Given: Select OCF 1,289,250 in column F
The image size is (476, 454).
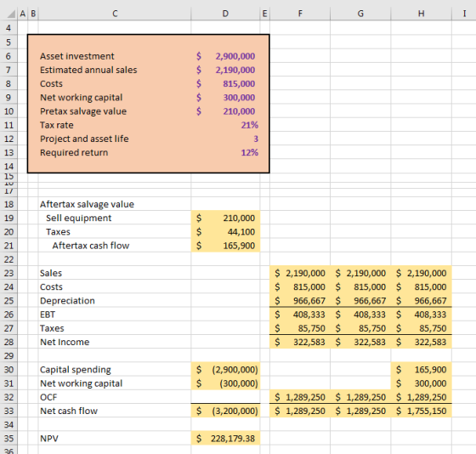Looking at the screenshot, I should coord(300,397).
